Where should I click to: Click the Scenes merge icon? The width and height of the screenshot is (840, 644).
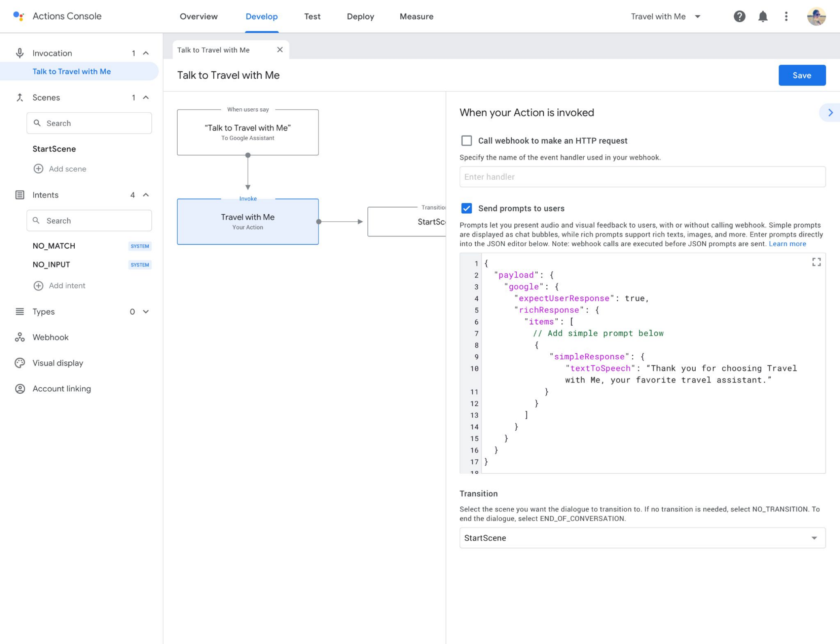tap(19, 97)
